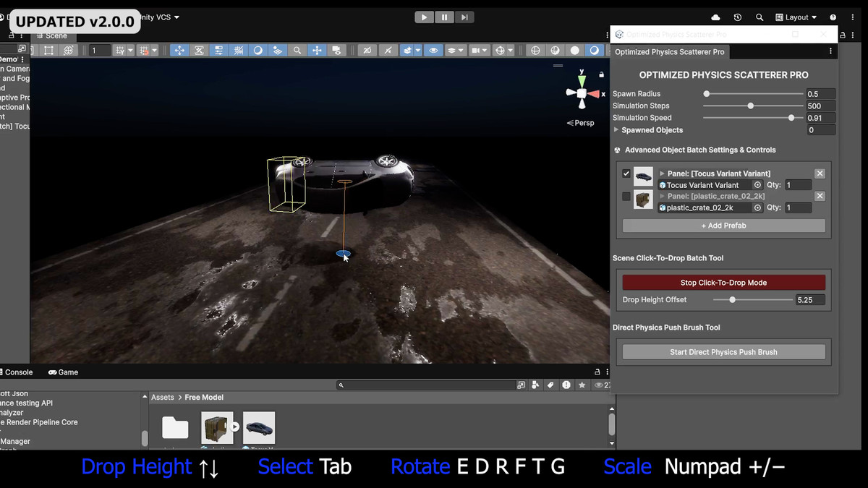Click the + Add Prefab button
Screen dimensions: 868x488
coord(723,226)
